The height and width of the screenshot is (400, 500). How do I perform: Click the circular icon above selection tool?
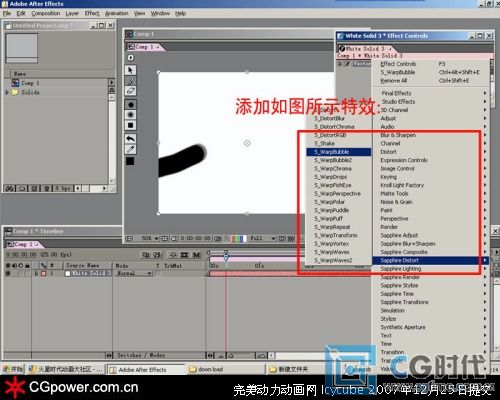coord(131,58)
